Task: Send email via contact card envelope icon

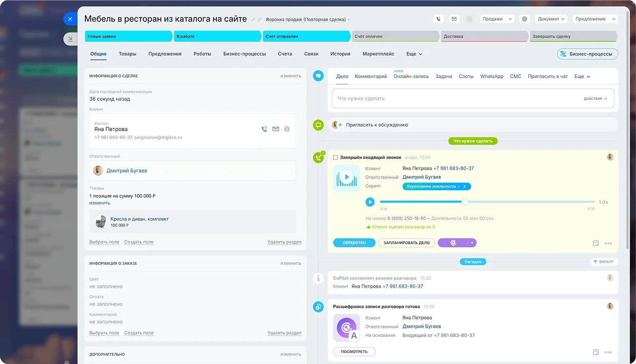Action: 276,129
